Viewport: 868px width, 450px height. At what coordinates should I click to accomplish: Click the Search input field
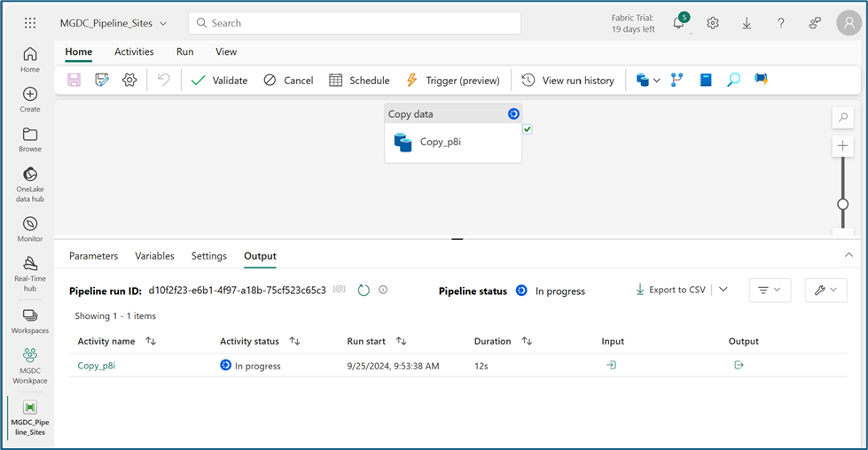355,23
